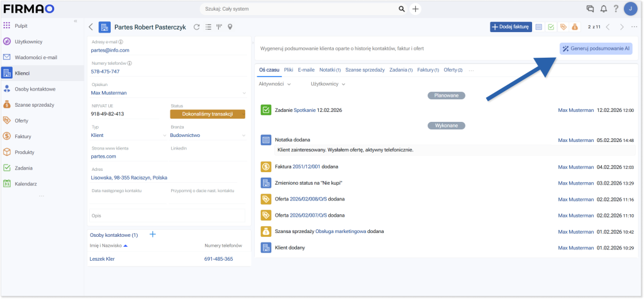Screen dimensions: 644x299
Task: Click the back arrow beside client name
Action: click(x=91, y=27)
